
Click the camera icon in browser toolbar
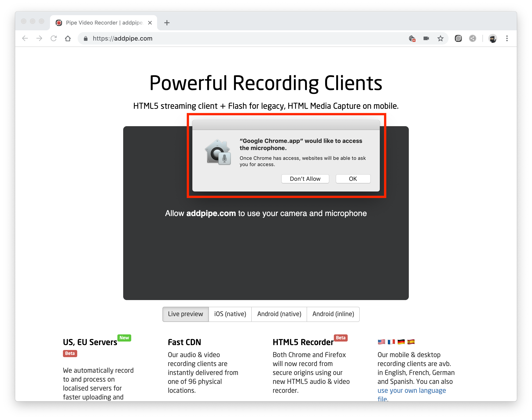click(427, 38)
